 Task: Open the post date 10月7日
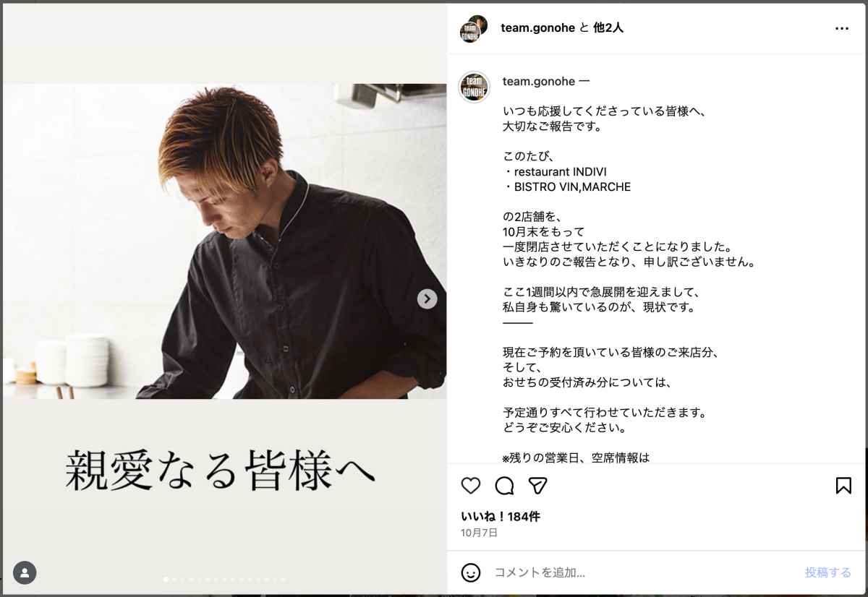pos(479,533)
